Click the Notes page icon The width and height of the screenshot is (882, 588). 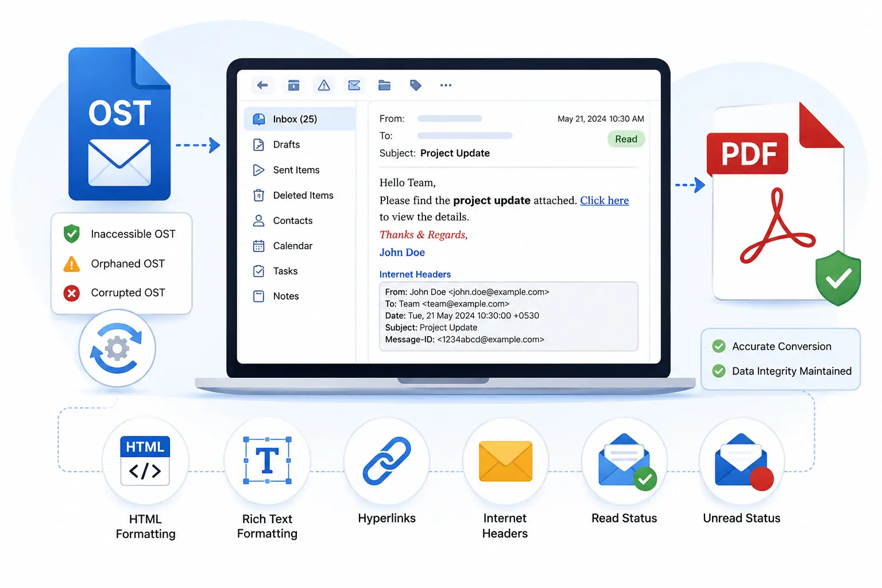259,296
